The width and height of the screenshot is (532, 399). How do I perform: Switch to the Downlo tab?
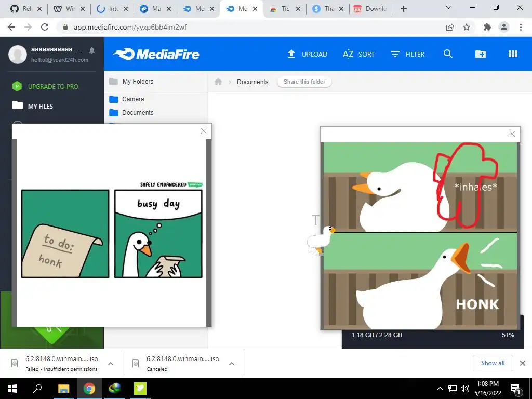click(x=370, y=9)
